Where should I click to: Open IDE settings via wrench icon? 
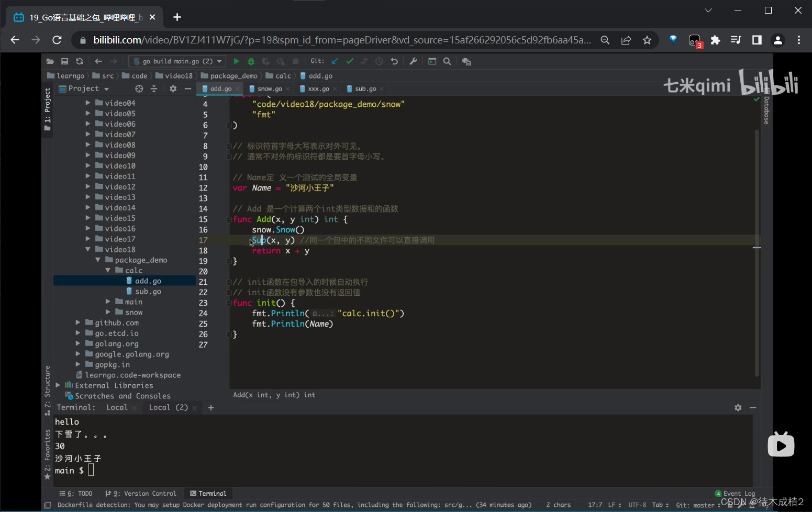(x=413, y=61)
